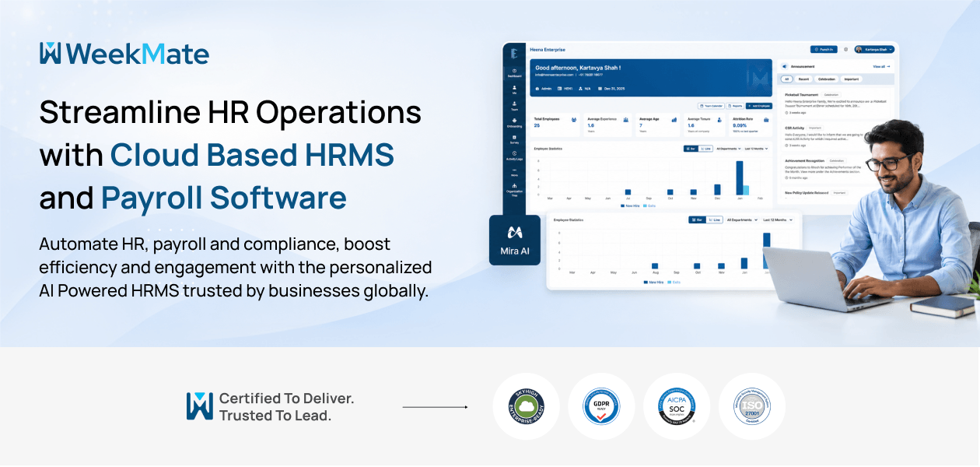Open Organization Tree in the sidebar
Image resolution: width=980 pixels, height=467 pixels.
[514, 191]
